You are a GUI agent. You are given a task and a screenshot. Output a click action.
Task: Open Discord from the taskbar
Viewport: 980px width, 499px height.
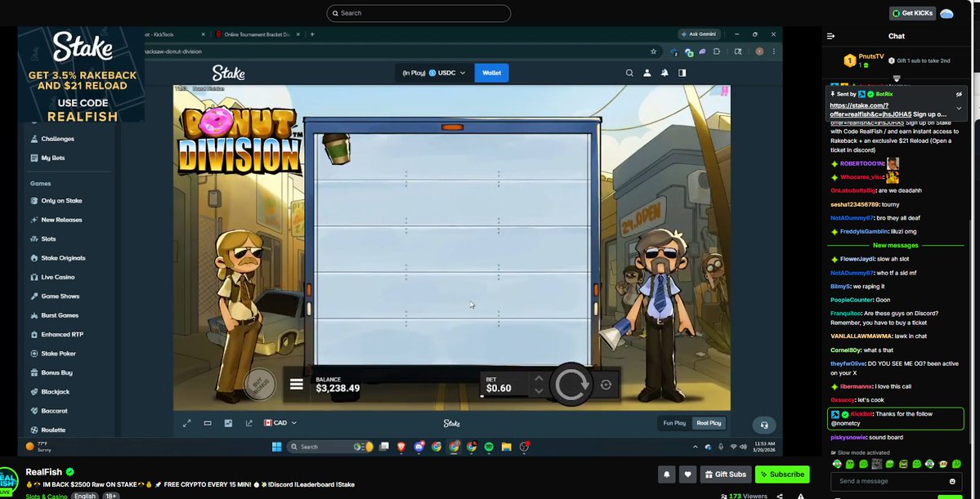(x=418, y=447)
